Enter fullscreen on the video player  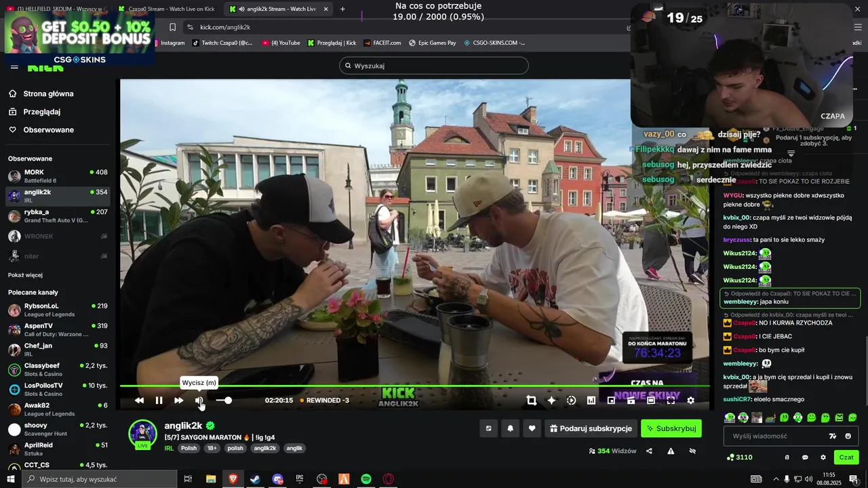(x=671, y=401)
